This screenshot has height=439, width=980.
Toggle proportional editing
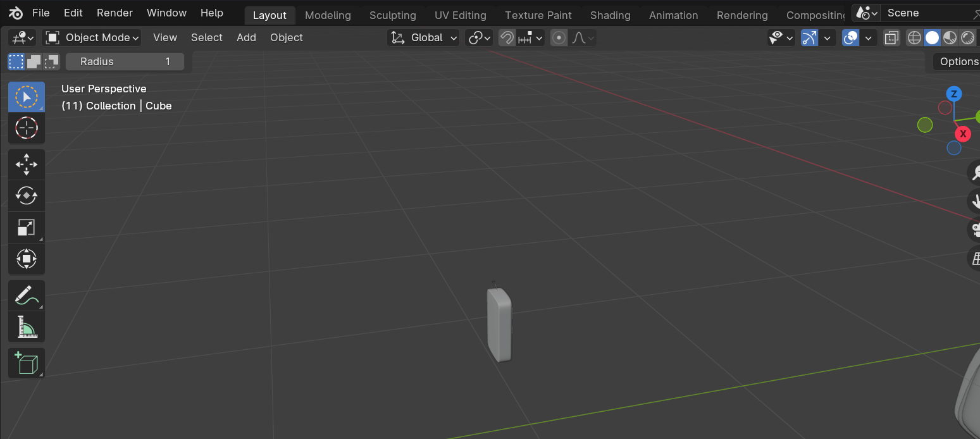click(559, 37)
